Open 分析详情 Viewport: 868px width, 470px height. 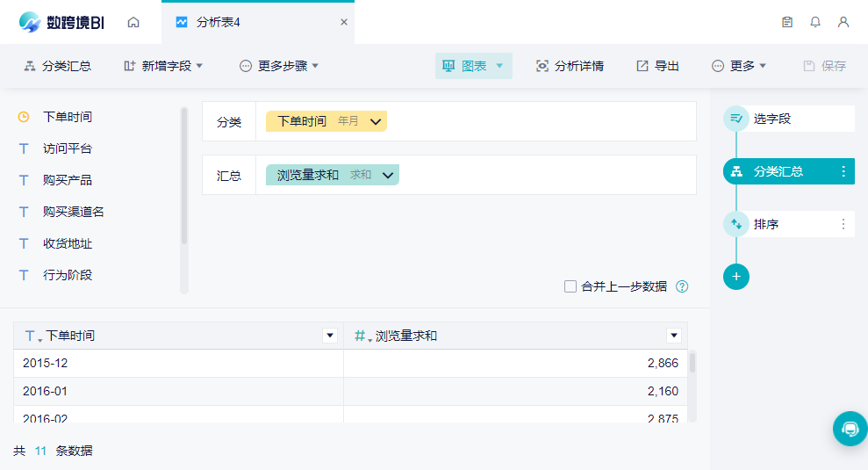tap(570, 66)
